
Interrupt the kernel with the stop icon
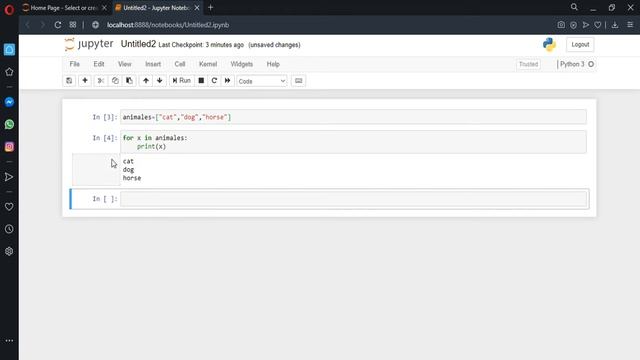[201, 81]
